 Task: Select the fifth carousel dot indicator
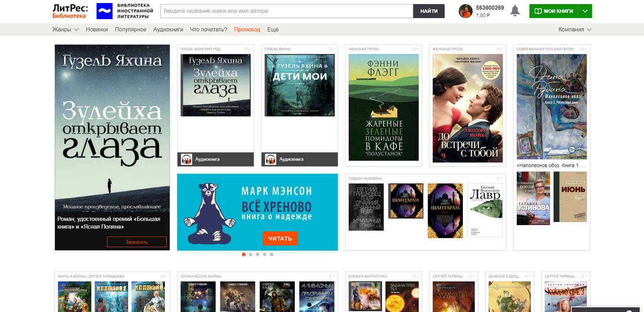pos(272,254)
